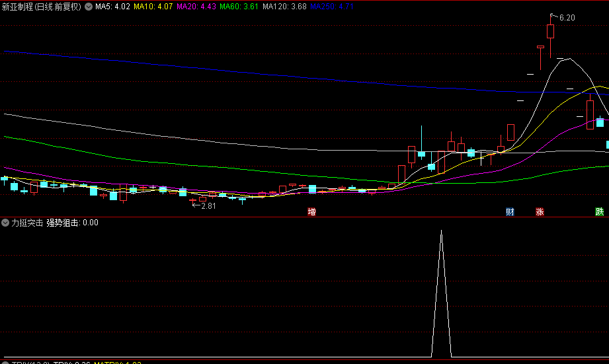Click the 强势狙击: 0.00 value
This screenshot has height=364, width=609.
72,223
